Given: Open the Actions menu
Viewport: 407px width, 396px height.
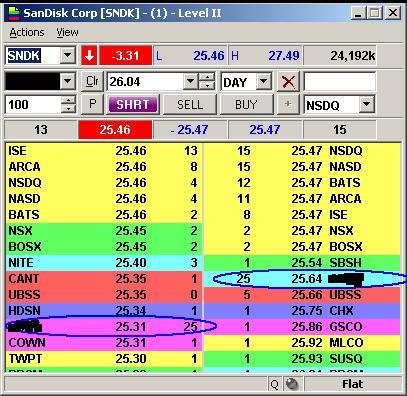Looking at the screenshot, I should click(x=27, y=32).
